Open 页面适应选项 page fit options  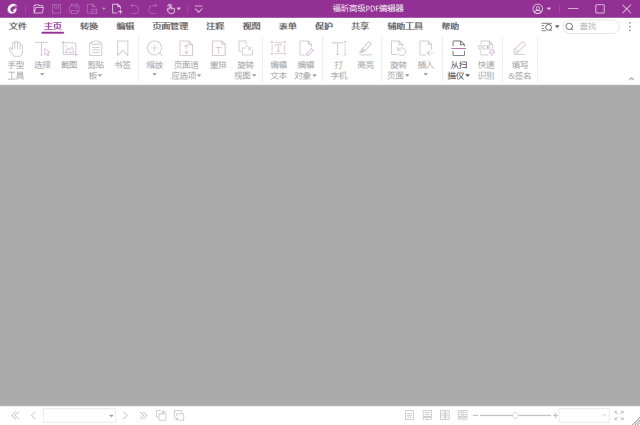point(186,60)
